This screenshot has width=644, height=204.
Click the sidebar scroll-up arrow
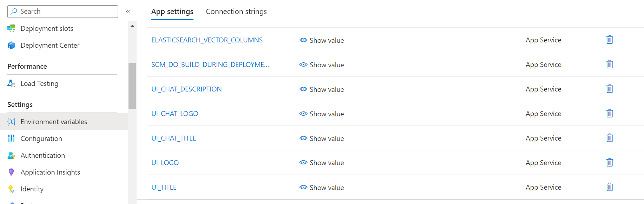[132, 26]
